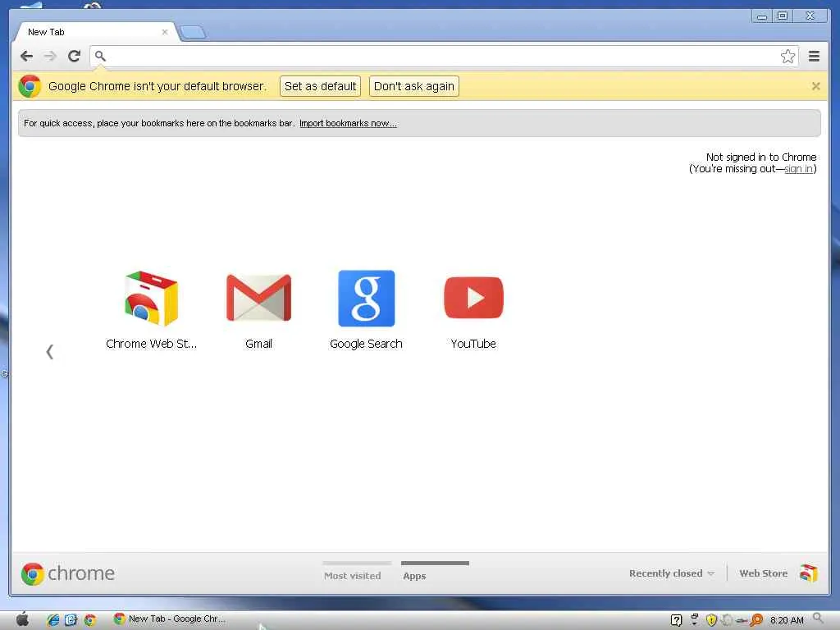Image resolution: width=840 pixels, height=630 pixels.
Task: Bookmark this page with the star icon
Action: 787,57
